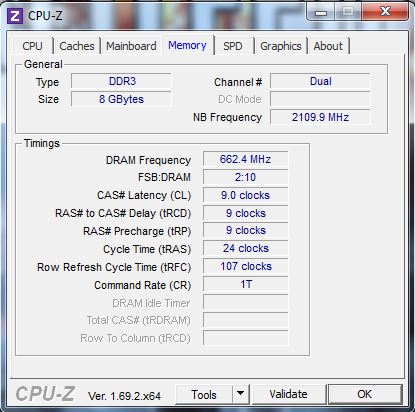Click the CPU-Z app icon in title bar
This screenshot has height=412, width=415.
click(x=15, y=16)
